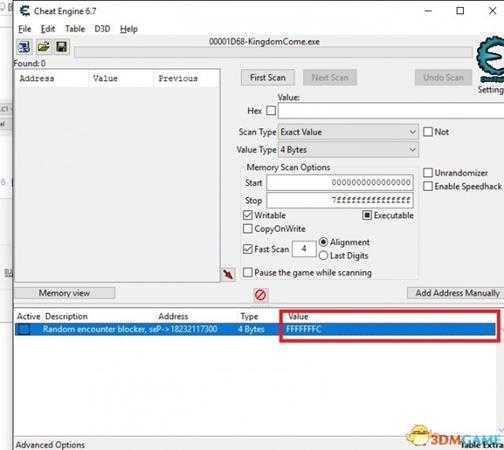Screen dimensions: 504x450
Task: Open the Value Type dropdown
Action: coord(348,150)
